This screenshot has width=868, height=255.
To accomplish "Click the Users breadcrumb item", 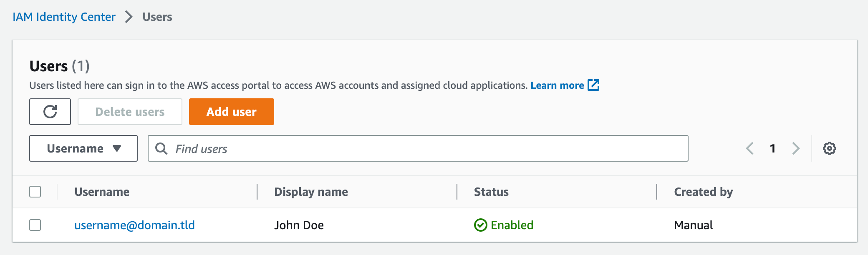I will pyautogui.click(x=157, y=17).
